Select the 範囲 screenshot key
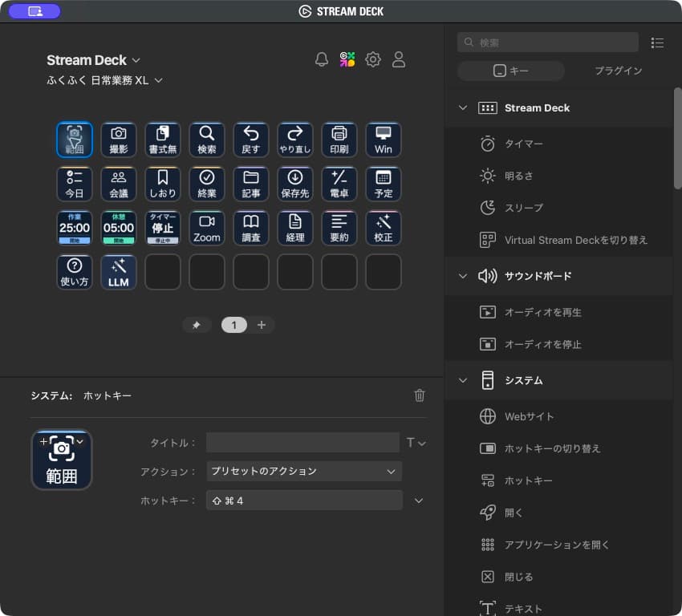Viewport: 682px width, 616px height. pos(75,140)
